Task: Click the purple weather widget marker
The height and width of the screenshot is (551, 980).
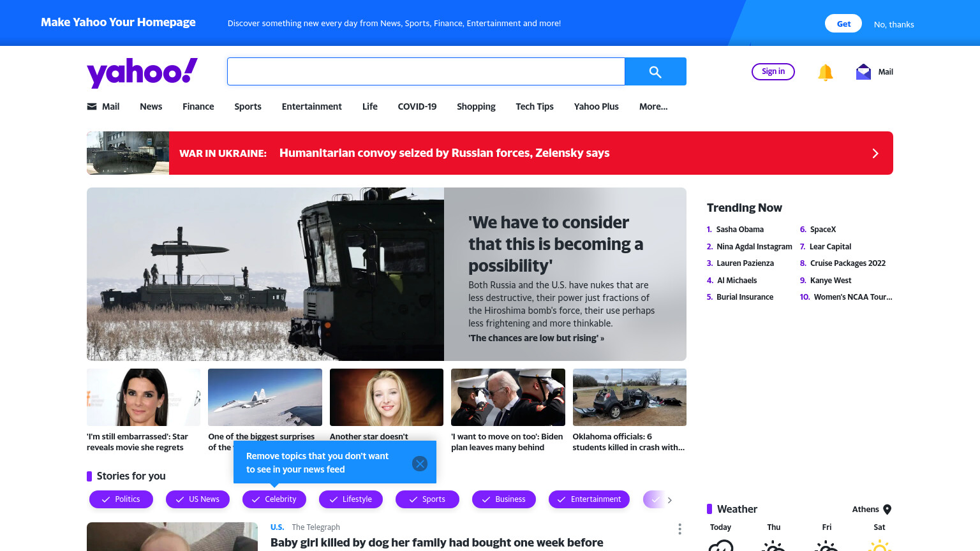Action: [709, 509]
